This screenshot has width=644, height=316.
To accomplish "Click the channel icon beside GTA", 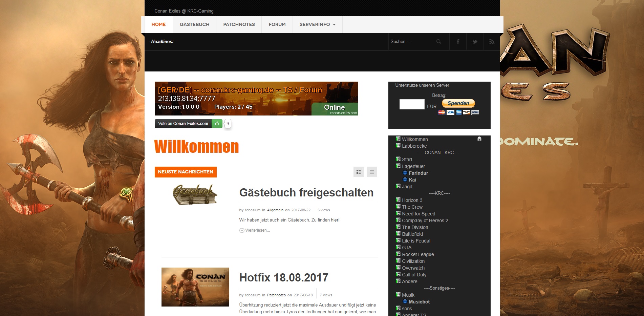I will [x=398, y=247].
